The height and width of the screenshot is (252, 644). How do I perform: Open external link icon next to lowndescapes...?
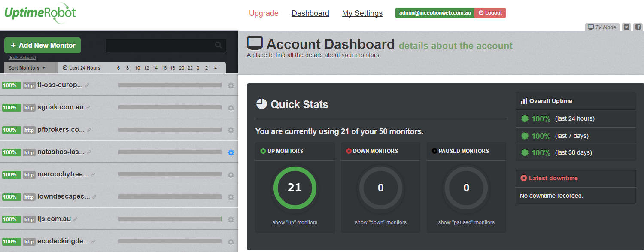tap(94, 197)
